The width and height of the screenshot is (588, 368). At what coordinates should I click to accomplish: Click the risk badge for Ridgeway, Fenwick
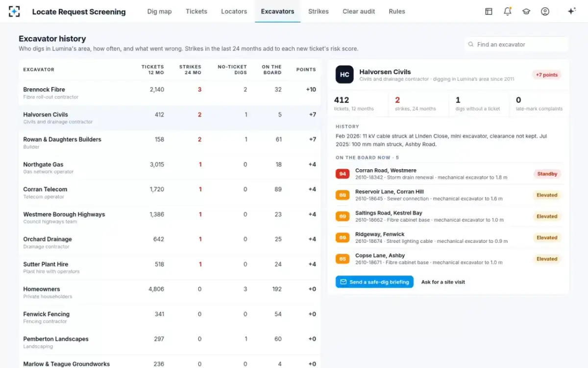tap(342, 237)
